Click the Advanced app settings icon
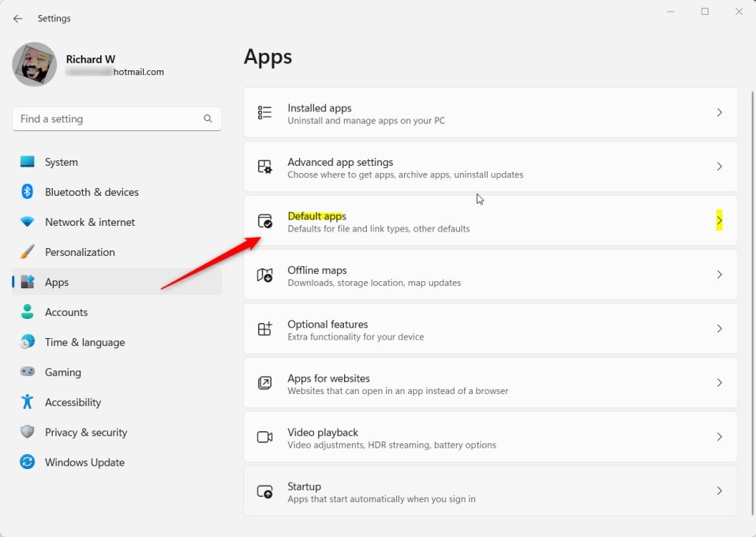 point(264,167)
